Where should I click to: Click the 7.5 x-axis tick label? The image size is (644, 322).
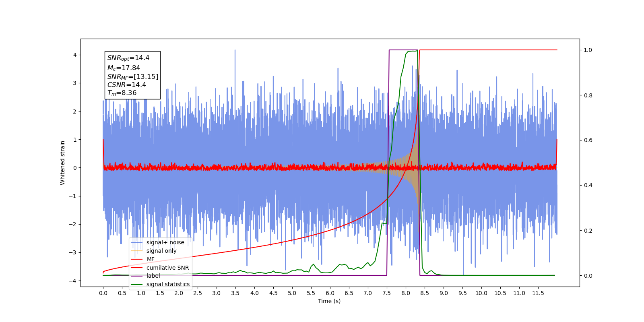point(387,293)
